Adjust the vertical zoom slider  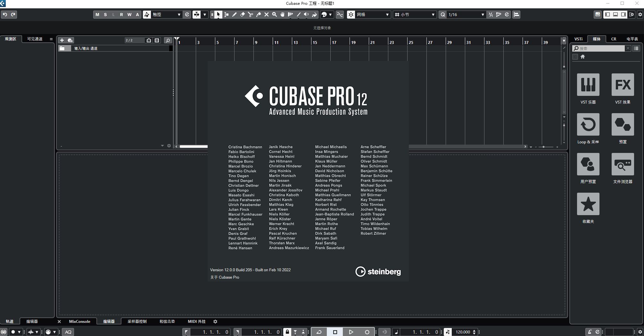[x=564, y=125]
